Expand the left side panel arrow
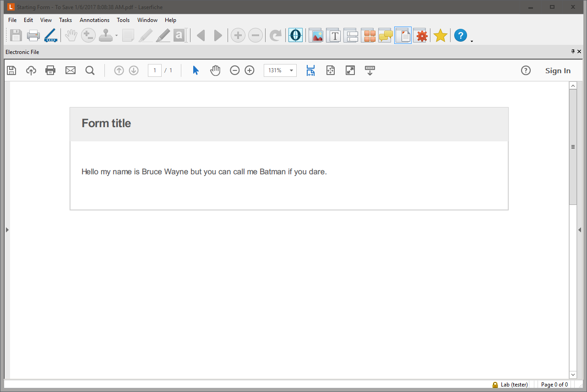 7,230
